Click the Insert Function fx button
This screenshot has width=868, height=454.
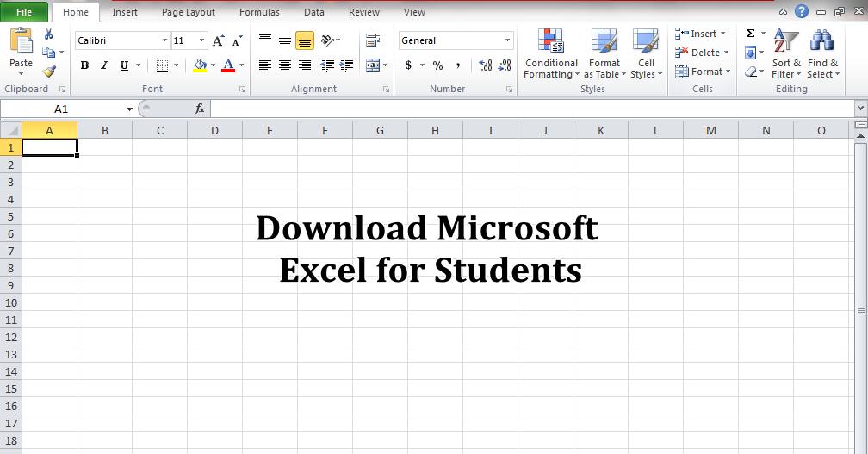click(x=200, y=109)
